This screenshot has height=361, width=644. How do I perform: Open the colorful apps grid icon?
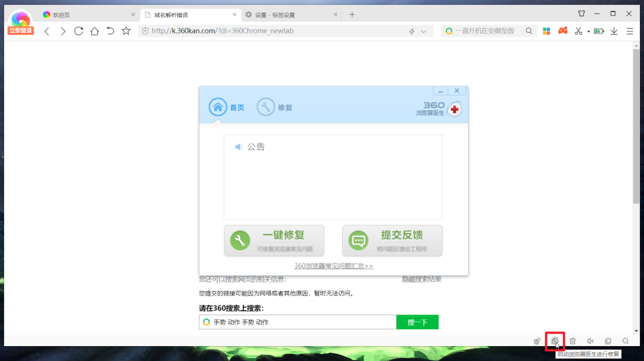point(546,31)
